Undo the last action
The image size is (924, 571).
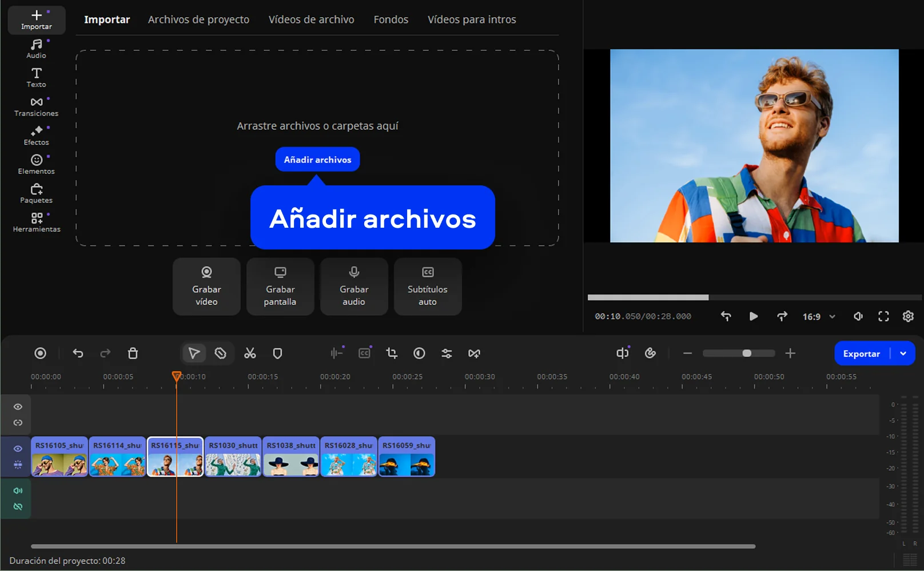[78, 354]
